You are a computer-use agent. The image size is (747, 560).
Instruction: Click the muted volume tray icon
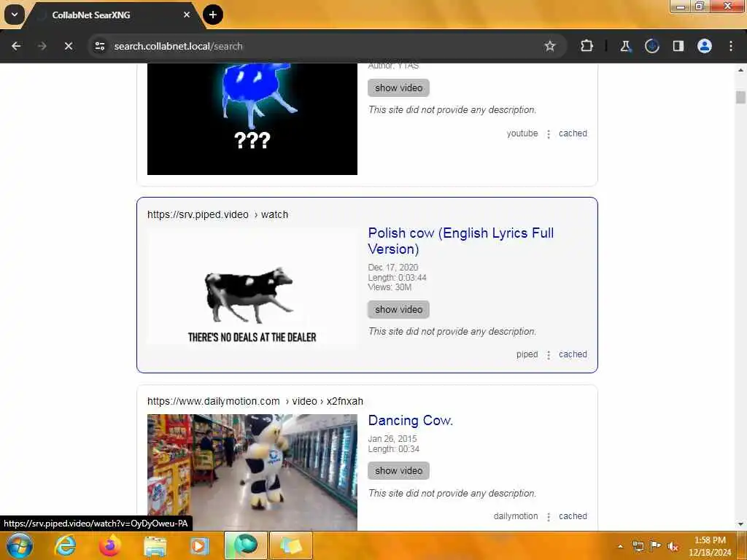(673, 546)
